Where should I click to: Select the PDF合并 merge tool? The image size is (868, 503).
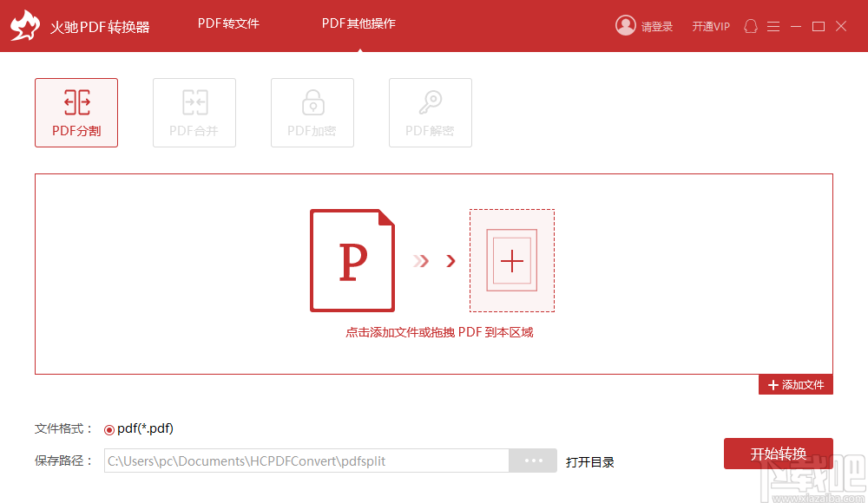click(194, 113)
